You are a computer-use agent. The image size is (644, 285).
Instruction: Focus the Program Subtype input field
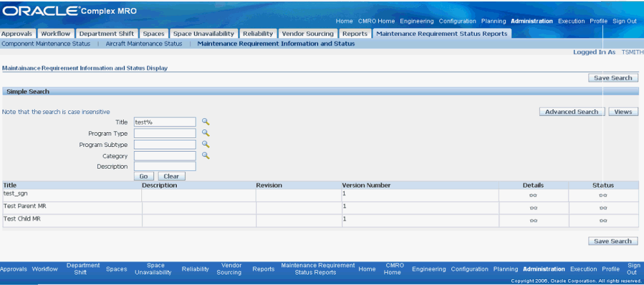click(165, 145)
